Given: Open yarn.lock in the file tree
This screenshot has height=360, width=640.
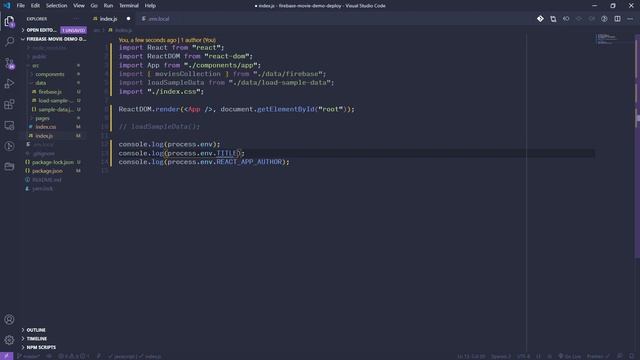Looking at the screenshot, I should point(42,189).
